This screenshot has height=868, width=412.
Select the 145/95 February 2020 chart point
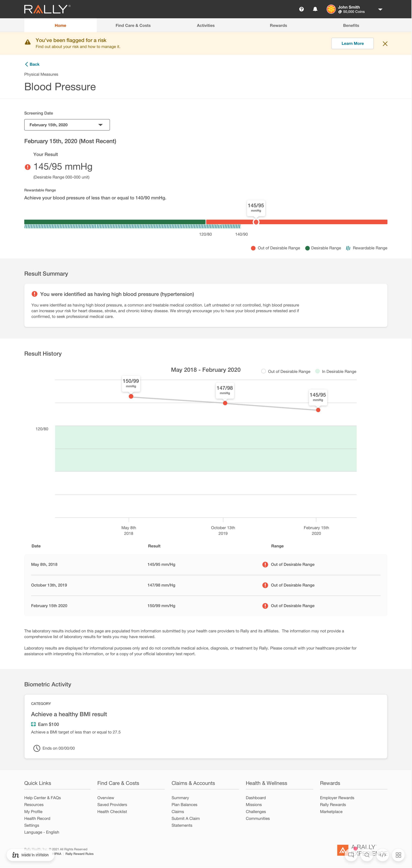click(x=318, y=410)
